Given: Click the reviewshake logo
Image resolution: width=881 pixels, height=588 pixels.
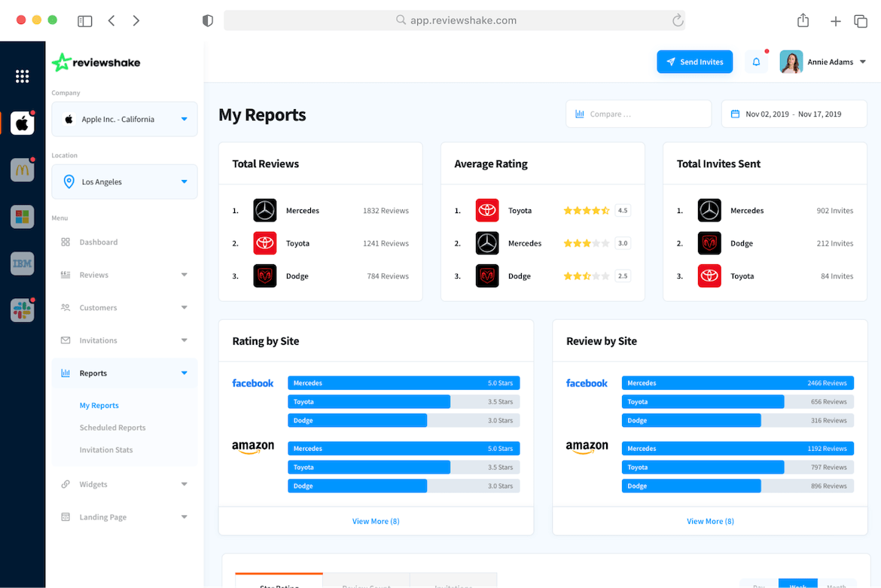Looking at the screenshot, I should tap(96, 62).
